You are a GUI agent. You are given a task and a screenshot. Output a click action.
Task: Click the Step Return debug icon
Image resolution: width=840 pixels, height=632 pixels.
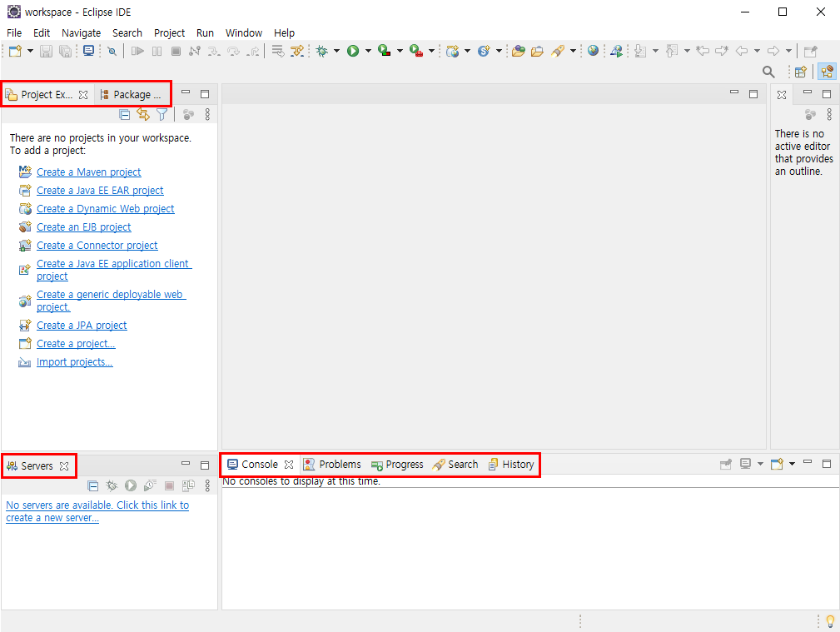pyautogui.click(x=253, y=51)
